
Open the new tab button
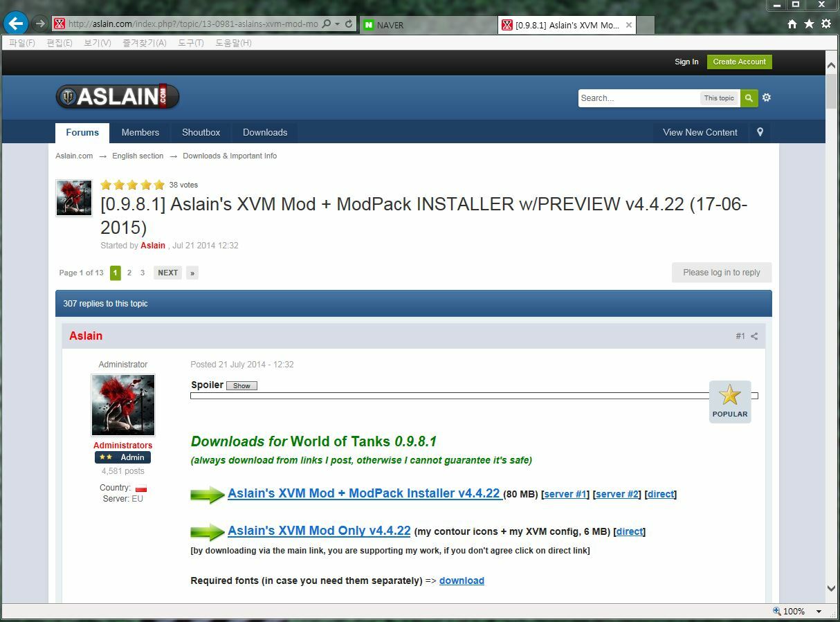pos(646,25)
